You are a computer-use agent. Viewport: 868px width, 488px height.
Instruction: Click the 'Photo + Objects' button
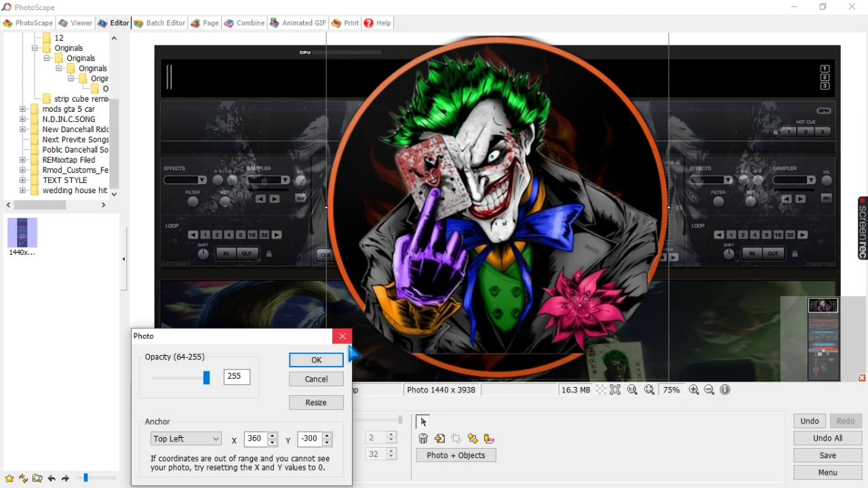[456, 455]
